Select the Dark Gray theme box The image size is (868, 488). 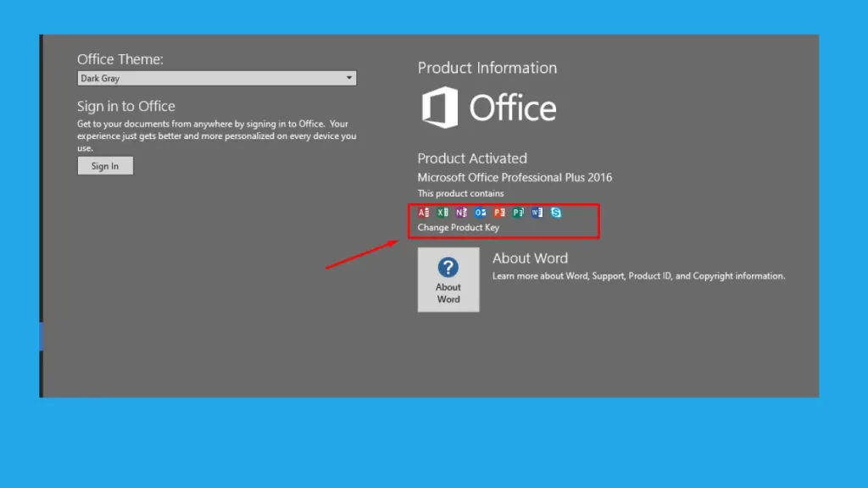click(x=216, y=78)
